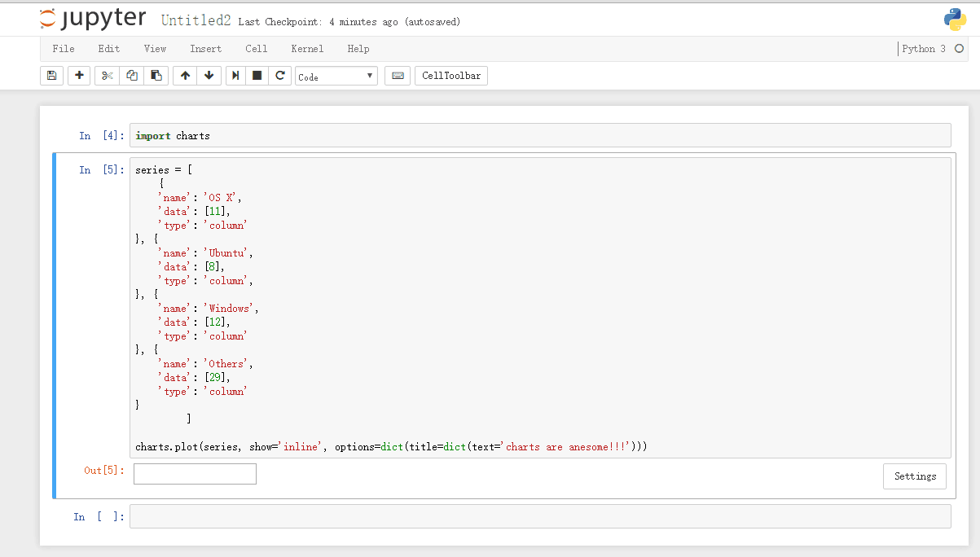The image size is (980, 557).
Task: Click the CellToolbar button
Action: click(451, 76)
